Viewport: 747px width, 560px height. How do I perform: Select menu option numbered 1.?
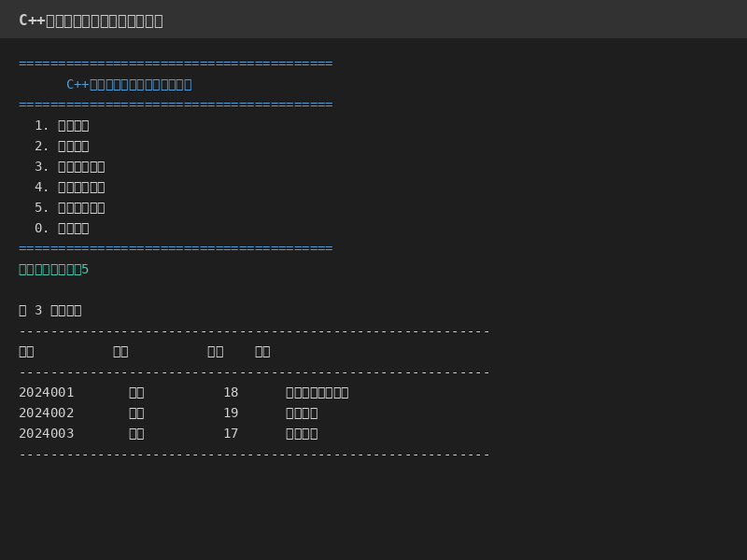[62, 126]
